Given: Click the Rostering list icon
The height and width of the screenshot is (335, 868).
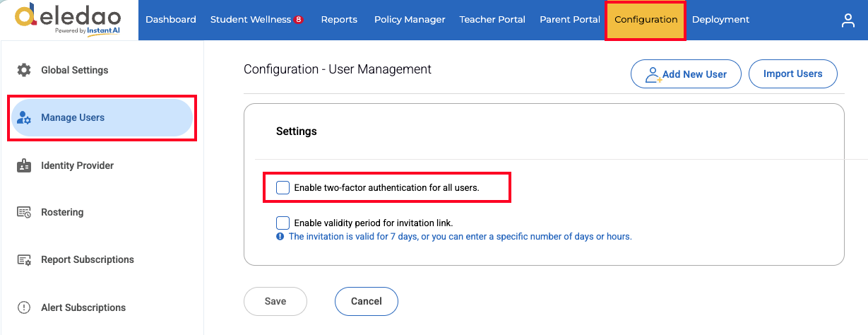Looking at the screenshot, I should (x=24, y=212).
